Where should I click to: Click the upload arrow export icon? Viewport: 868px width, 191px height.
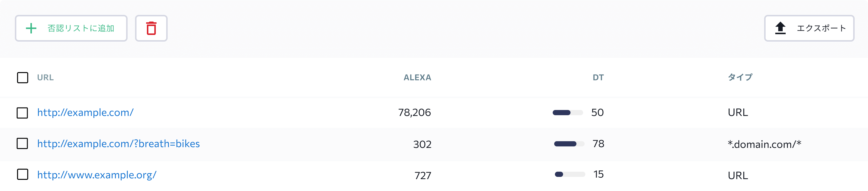[x=780, y=28]
